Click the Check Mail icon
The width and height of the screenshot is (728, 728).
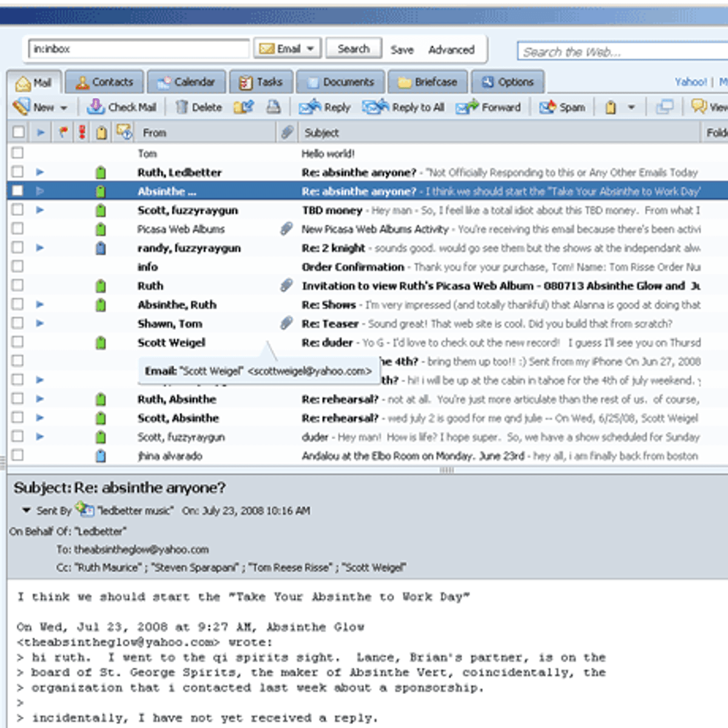pos(95,107)
